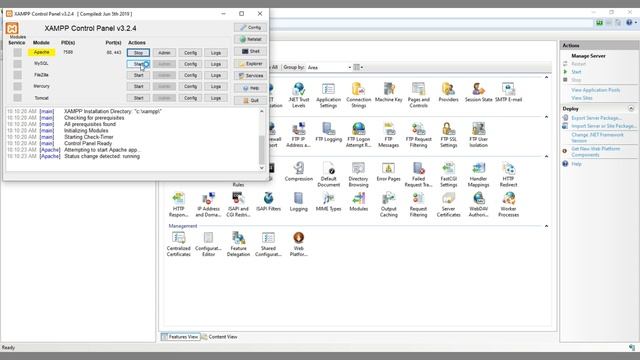Viewport: 640px width, 360px height.
Task: Open Application Settings feature in IIS
Action: point(328,95)
